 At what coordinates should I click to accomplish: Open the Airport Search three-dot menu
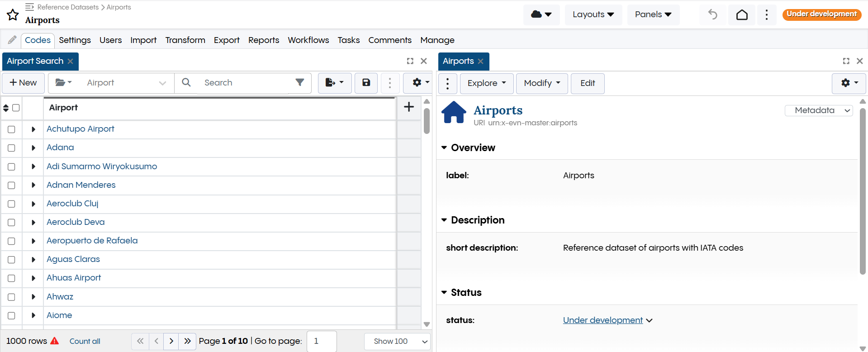click(x=389, y=83)
